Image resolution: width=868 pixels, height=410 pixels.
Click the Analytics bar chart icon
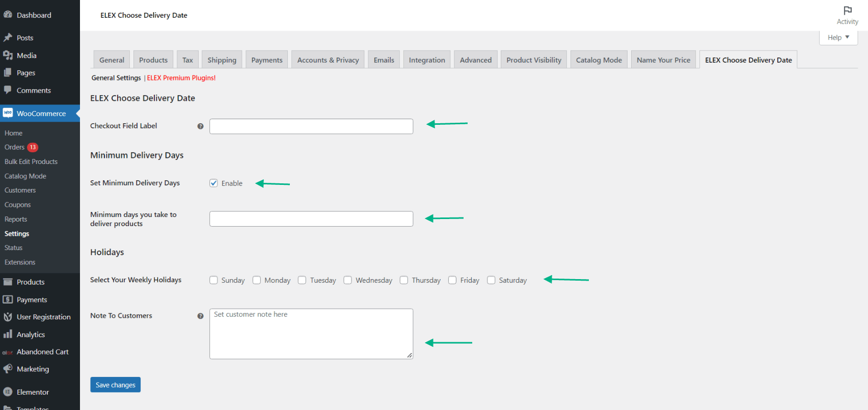8,334
